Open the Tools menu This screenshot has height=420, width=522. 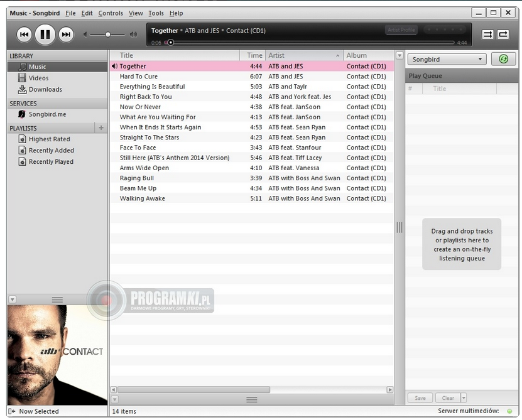pos(156,13)
